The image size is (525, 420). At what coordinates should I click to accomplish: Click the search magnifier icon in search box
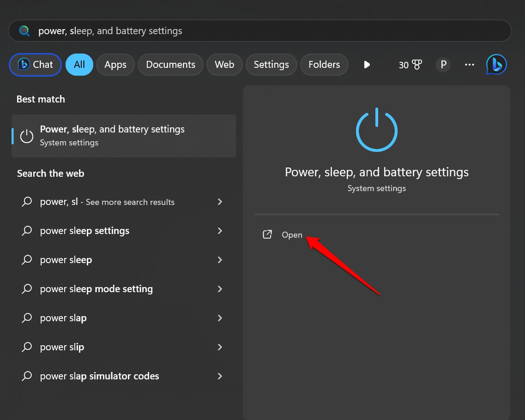coord(24,31)
